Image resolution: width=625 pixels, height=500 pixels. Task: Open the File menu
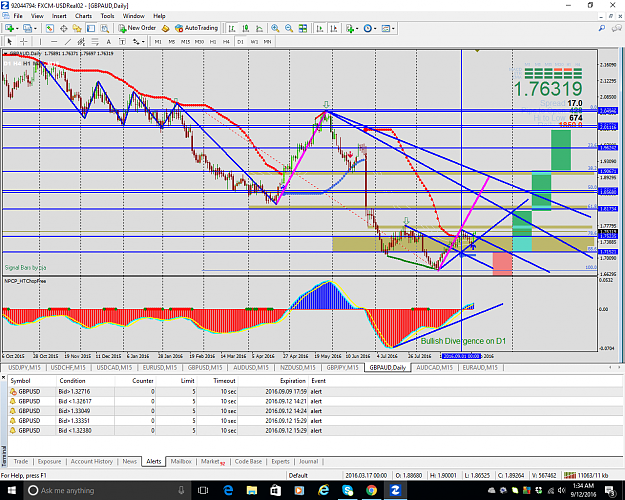click(18, 16)
